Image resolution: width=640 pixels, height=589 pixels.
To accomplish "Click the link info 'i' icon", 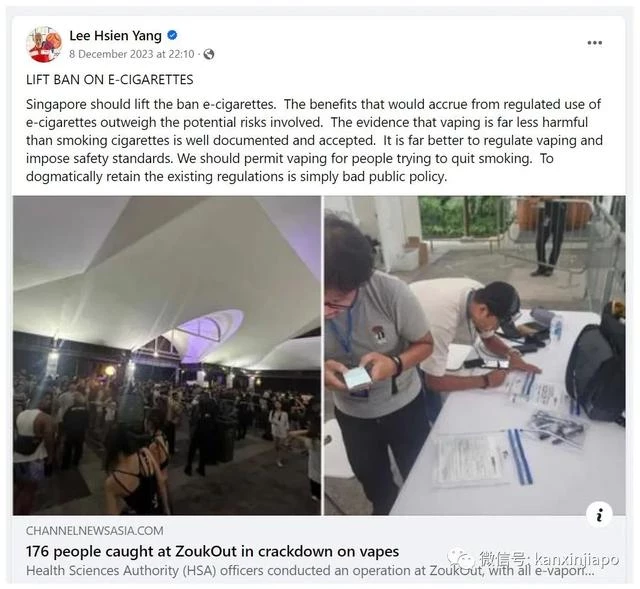I will [x=599, y=515].
